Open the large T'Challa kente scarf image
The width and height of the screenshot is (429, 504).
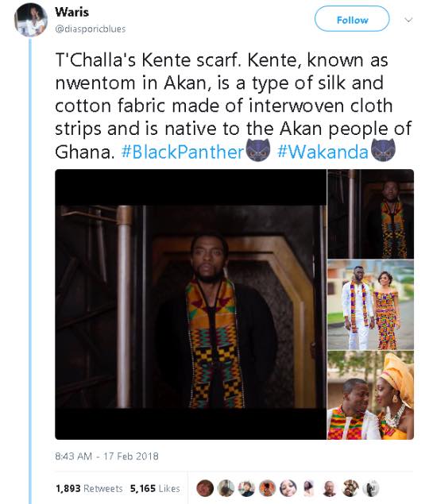pyautogui.click(x=191, y=304)
